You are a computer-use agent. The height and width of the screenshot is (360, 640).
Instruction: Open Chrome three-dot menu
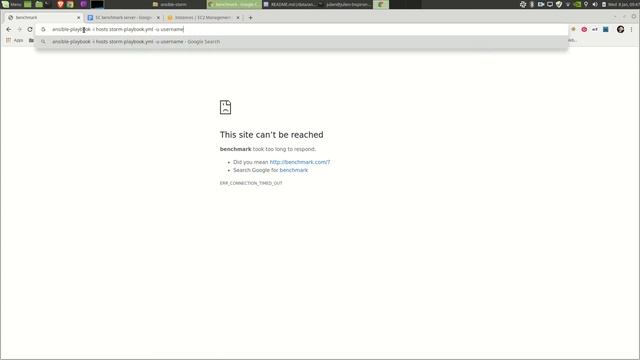tap(631, 29)
